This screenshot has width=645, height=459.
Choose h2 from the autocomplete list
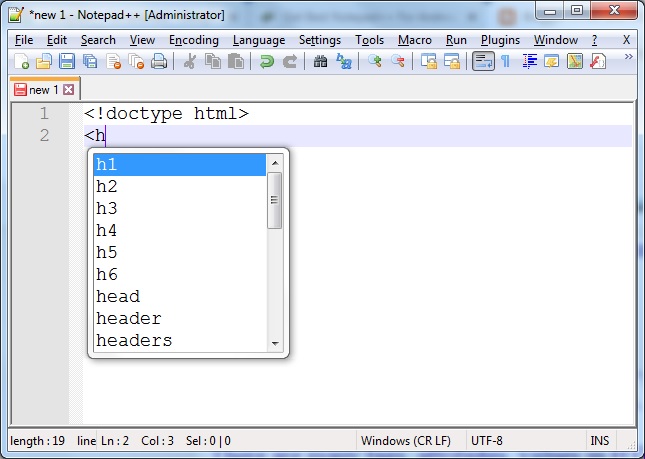click(x=179, y=186)
